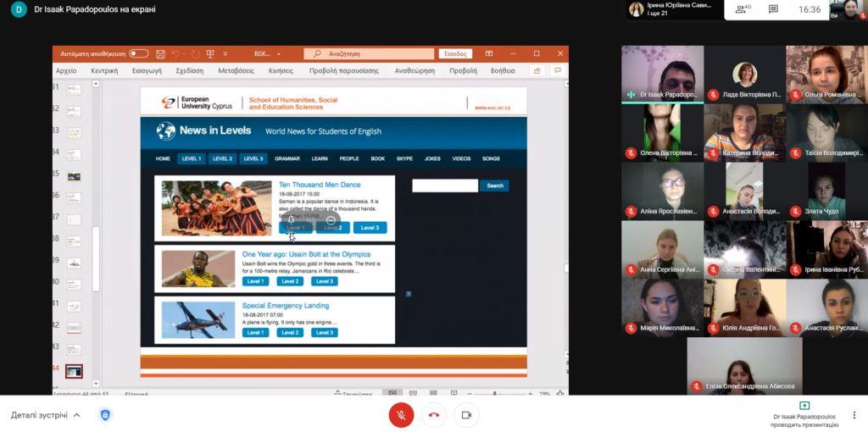
Task: Toggle the Αυτόματη αποθήκευση autosave switch
Action: click(x=138, y=53)
